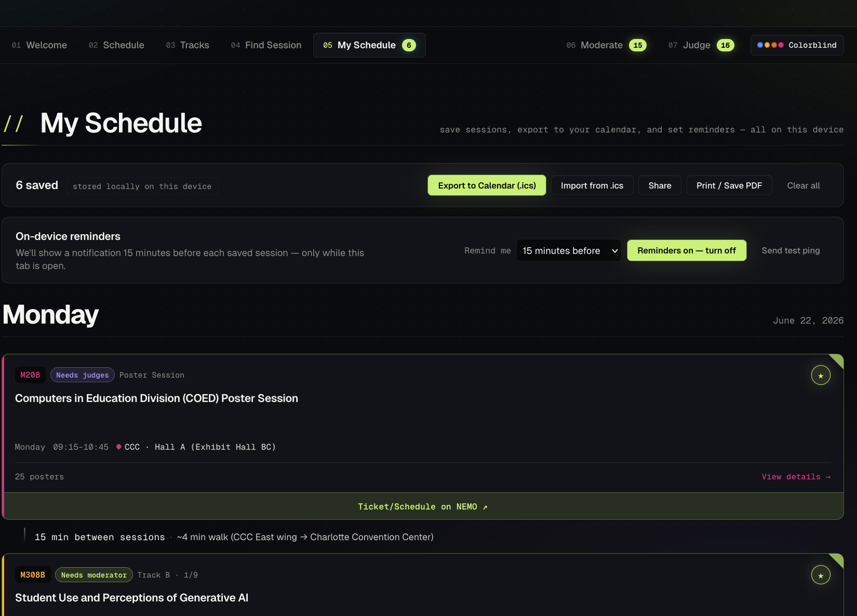Open the Find Session tab

pos(266,45)
